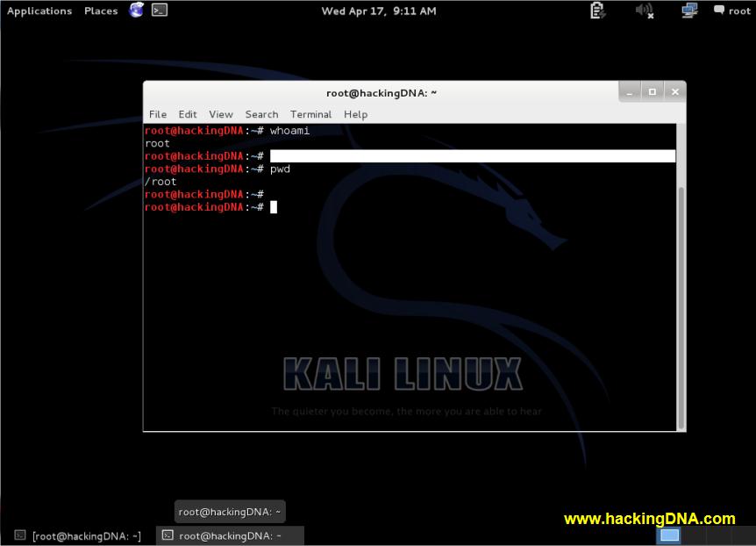Switch to bracketed [root@hackingDNA: ~] taskbar window

pos(78,535)
